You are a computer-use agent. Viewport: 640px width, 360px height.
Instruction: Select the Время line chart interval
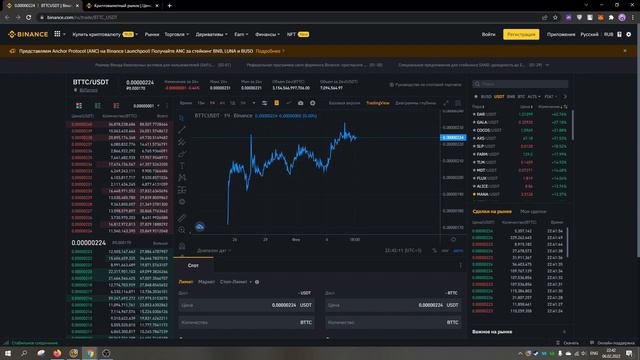[x=186, y=103]
